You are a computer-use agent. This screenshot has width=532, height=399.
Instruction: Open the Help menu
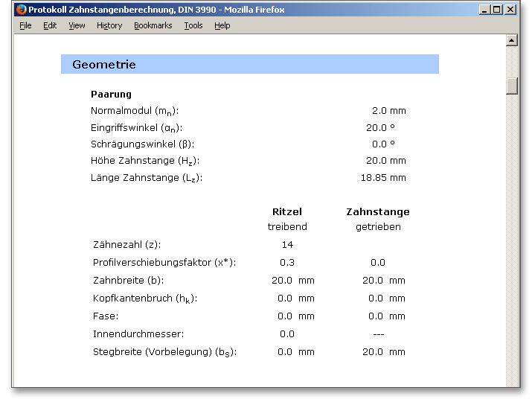point(222,25)
